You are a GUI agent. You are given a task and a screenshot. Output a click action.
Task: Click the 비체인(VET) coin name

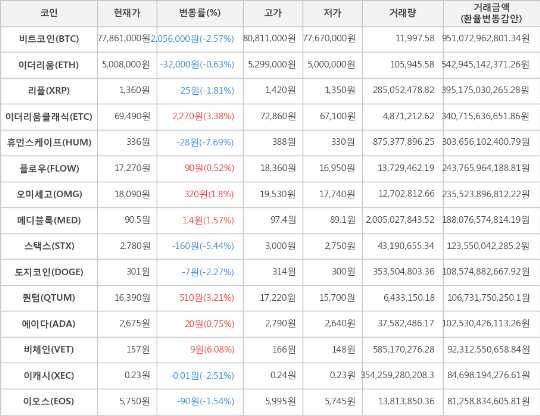tap(49, 350)
